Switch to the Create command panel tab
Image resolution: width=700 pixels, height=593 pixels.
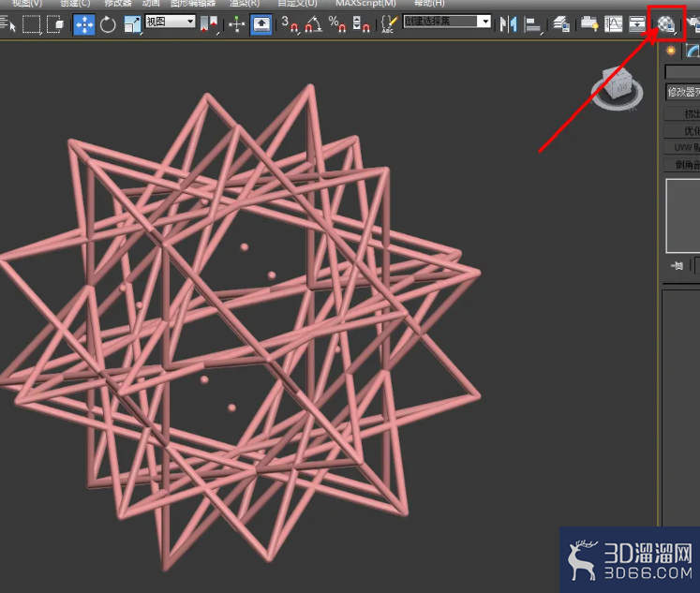[x=671, y=51]
